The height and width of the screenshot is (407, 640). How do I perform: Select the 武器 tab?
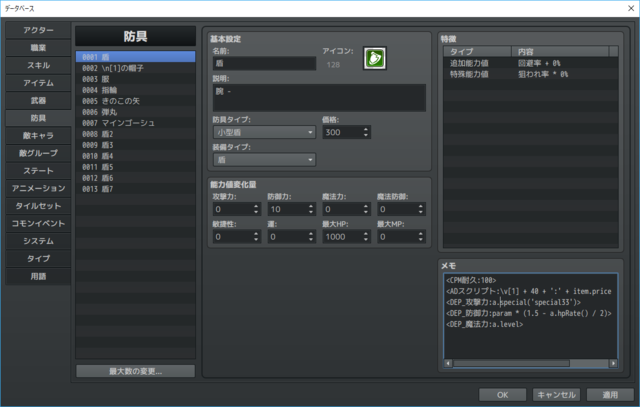(38, 100)
